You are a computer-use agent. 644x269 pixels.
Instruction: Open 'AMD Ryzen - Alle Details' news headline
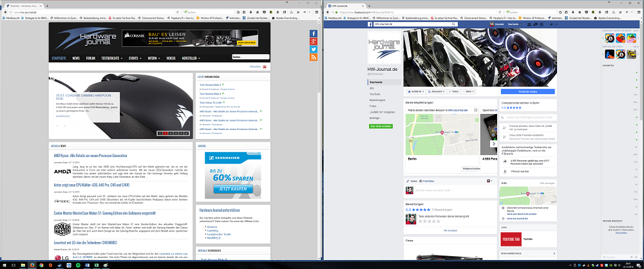click(90, 156)
